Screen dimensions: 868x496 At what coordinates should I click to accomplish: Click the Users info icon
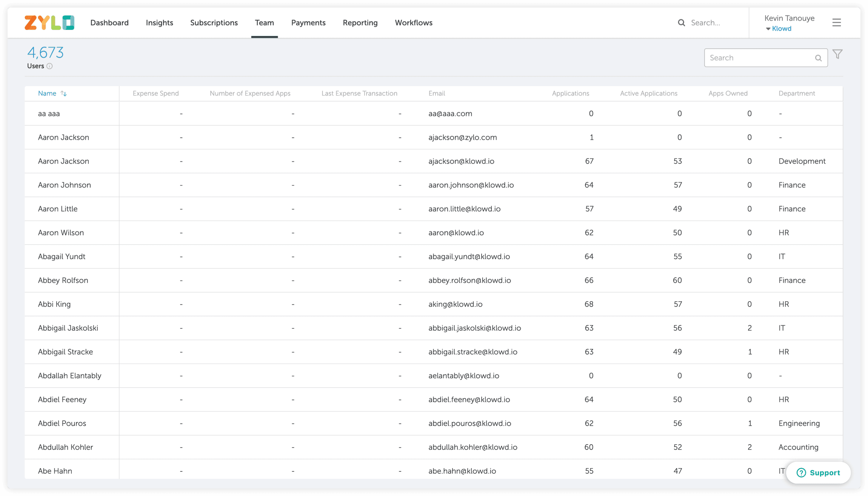pos(49,66)
